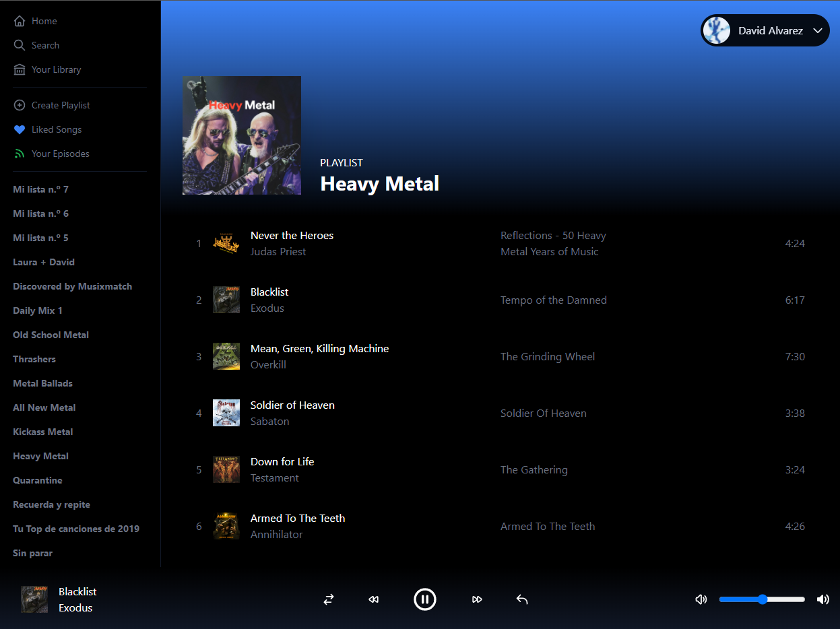Screen dimensions: 840x629
Task: Adjust the volume slider
Action: coord(761,599)
